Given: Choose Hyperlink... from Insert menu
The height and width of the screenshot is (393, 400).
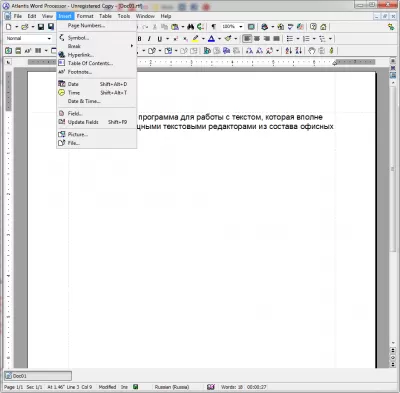Looking at the screenshot, I should (x=97, y=55).
